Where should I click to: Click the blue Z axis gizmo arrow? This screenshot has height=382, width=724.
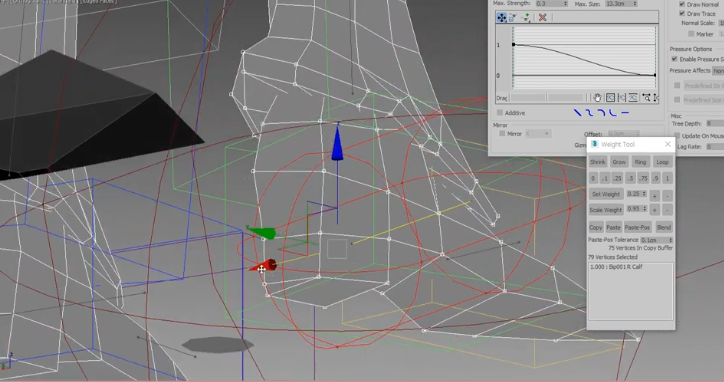pyautogui.click(x=338, y=142)
